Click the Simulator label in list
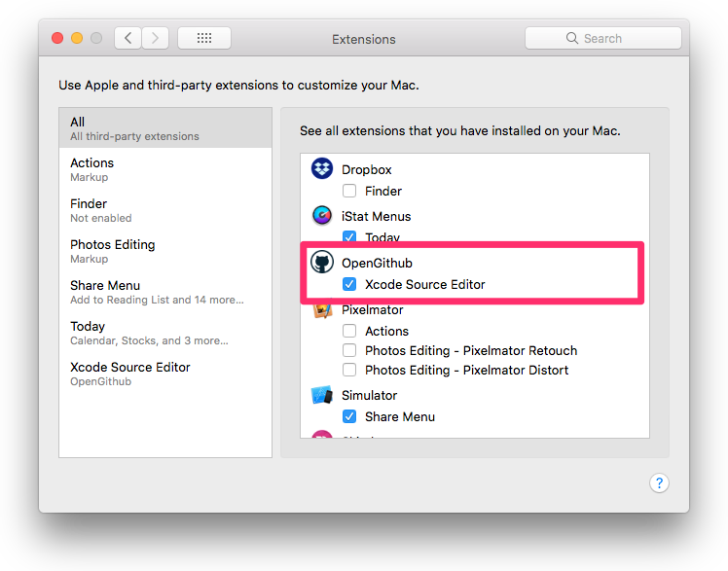Viewport: 728px width, 571px height. tap(369, 395)
